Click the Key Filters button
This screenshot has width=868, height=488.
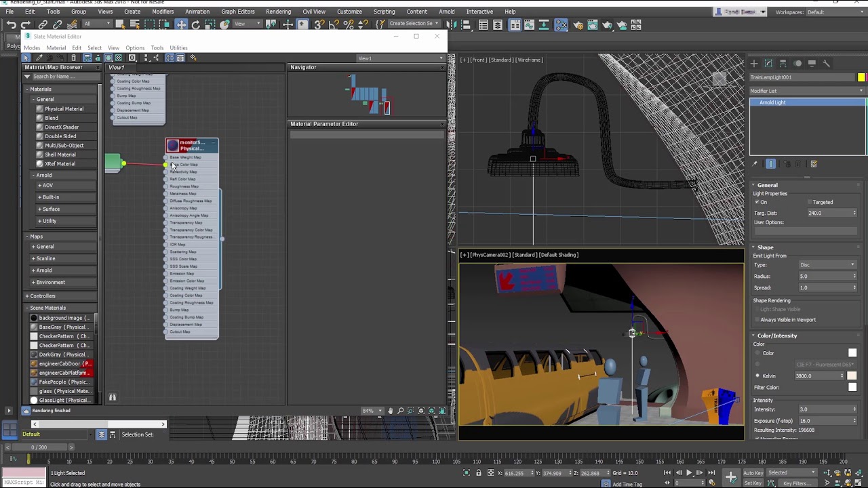click(797, 483)
